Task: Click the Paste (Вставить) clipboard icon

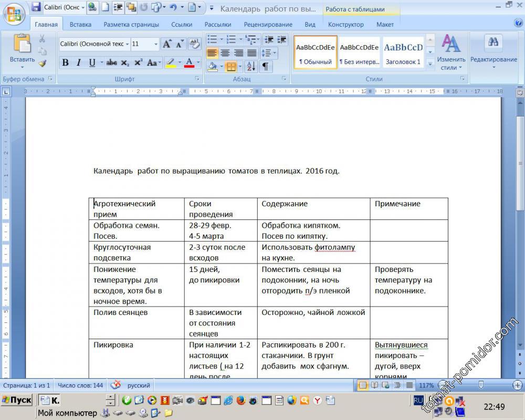Action: (x=22, y=44)
